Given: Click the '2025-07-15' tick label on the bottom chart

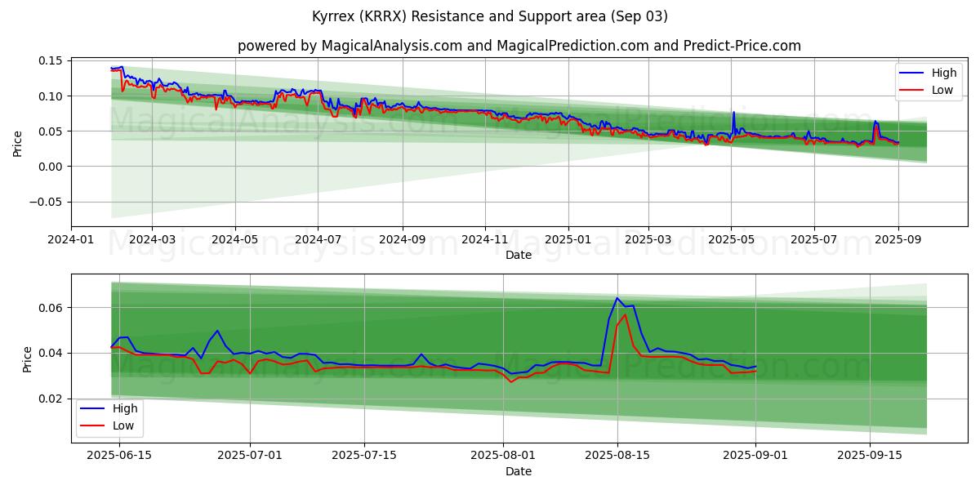Looking at the screenshot, I should pos(364,456).
